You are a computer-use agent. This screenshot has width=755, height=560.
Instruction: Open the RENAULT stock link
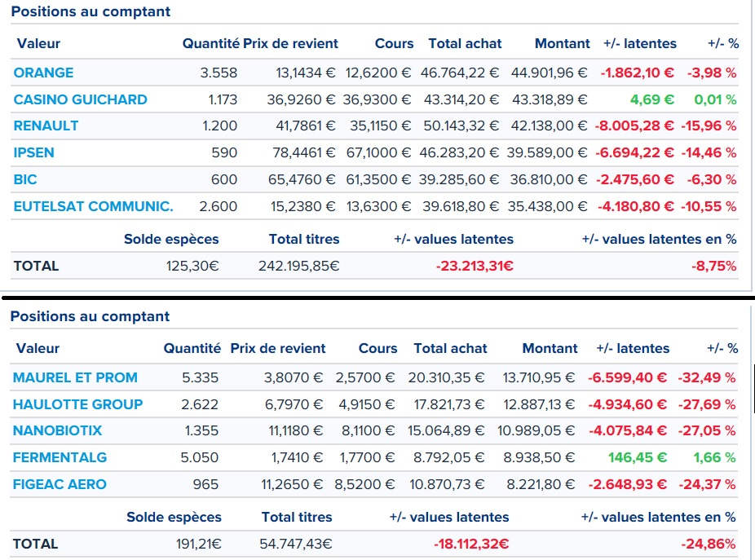click(x=46, y=126)
